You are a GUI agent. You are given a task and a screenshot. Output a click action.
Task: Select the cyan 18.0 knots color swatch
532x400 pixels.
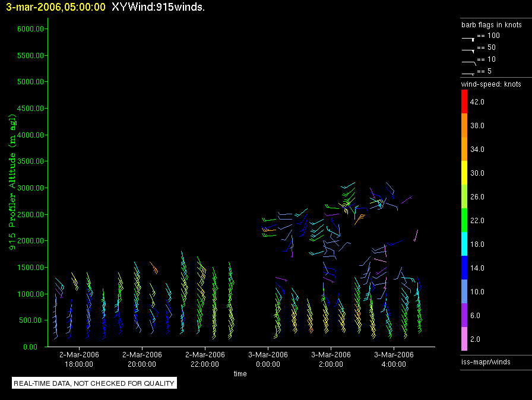(x=464, y=244)
